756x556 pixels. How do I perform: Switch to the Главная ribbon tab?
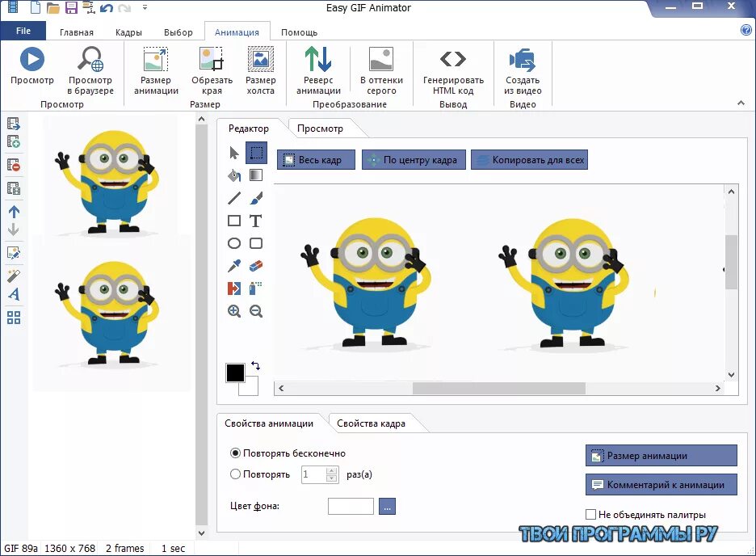77,32
